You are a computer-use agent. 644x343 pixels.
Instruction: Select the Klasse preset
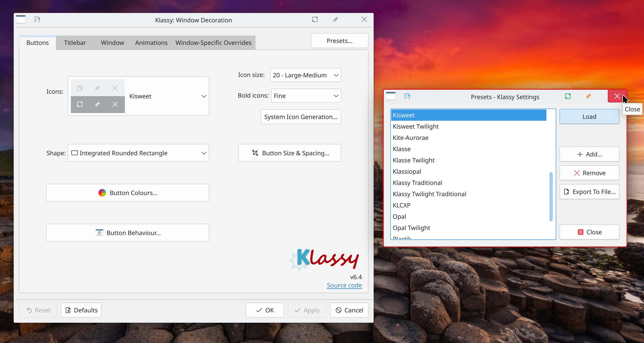tap(469, 149)
